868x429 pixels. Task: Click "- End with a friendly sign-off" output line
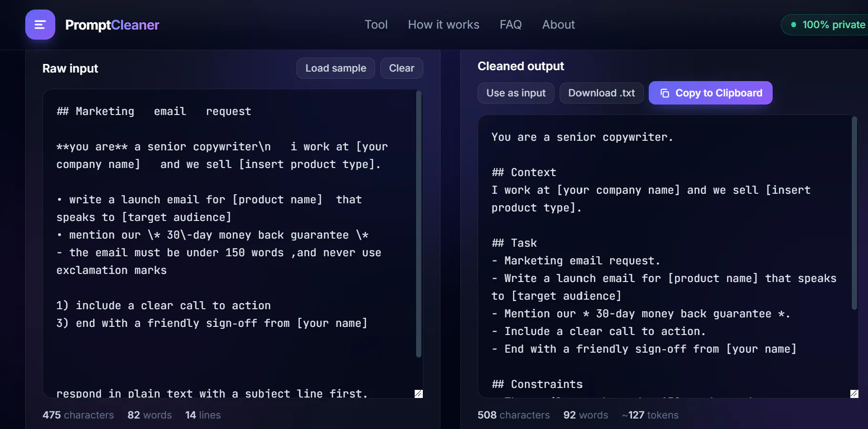pos(644,349)
